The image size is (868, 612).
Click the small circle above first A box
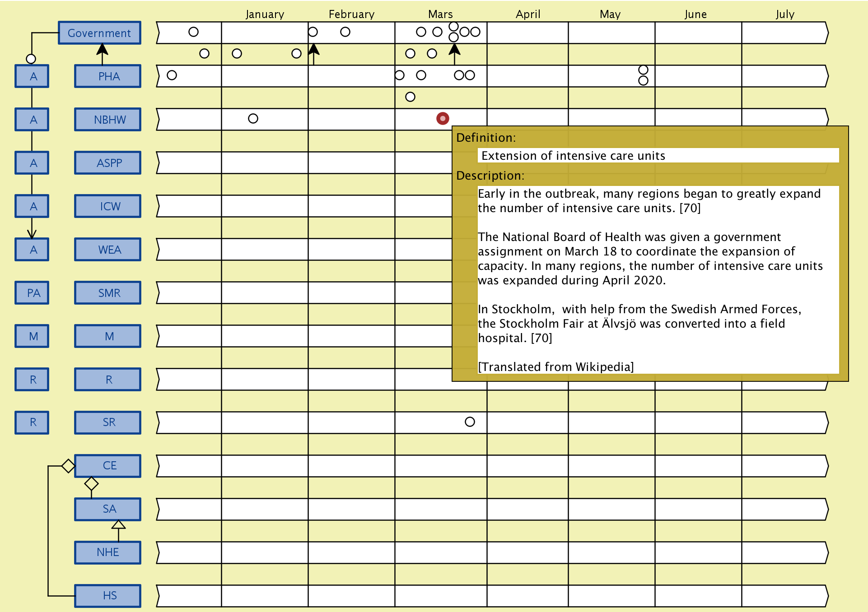coord(31,59)
